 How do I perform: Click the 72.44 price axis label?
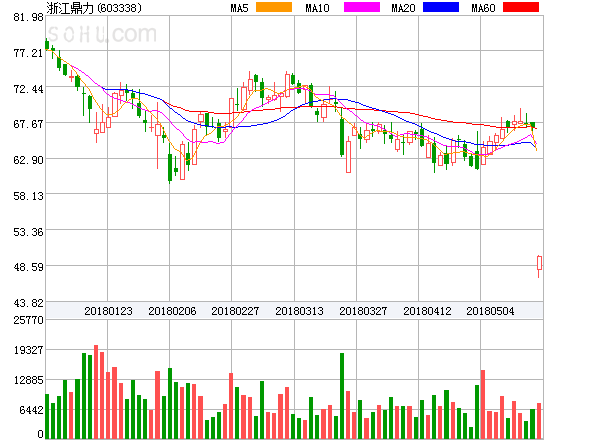click(x=28, y=89)
